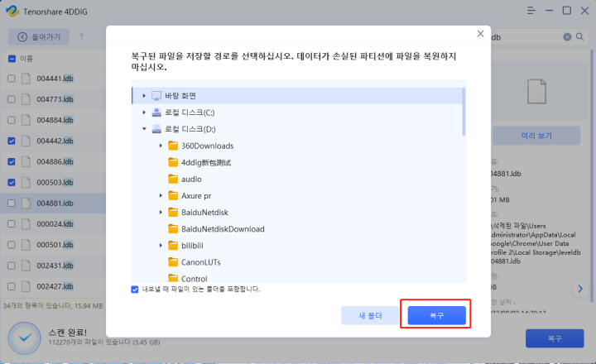Select the Control folder row
This screenshot has width=596, height=364.
point(298,278)
